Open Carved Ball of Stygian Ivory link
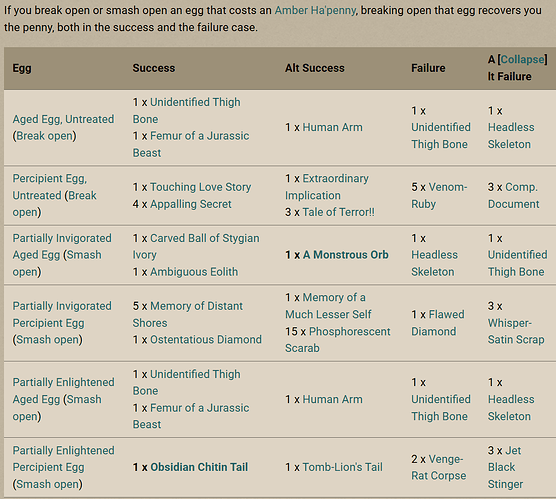 pyautogui.click(x=196, y=246)
